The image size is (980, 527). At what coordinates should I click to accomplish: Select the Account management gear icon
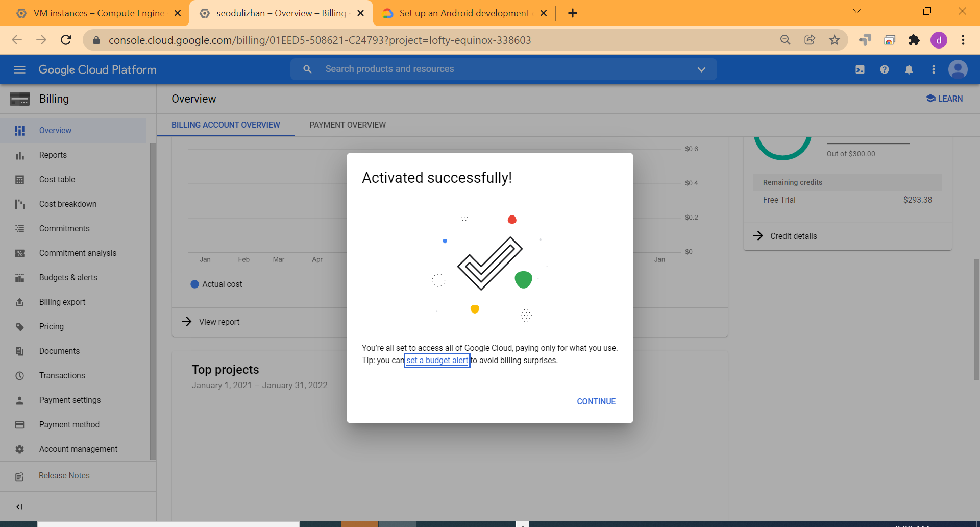[20, 449]
